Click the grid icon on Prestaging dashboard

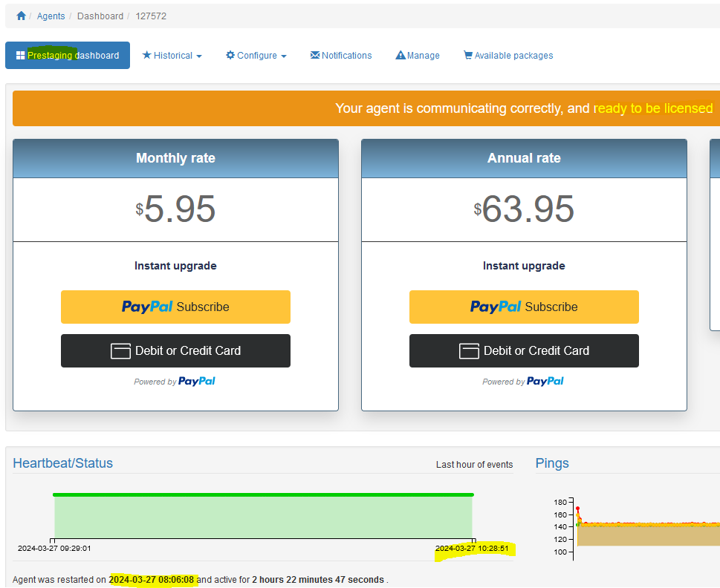20,56
